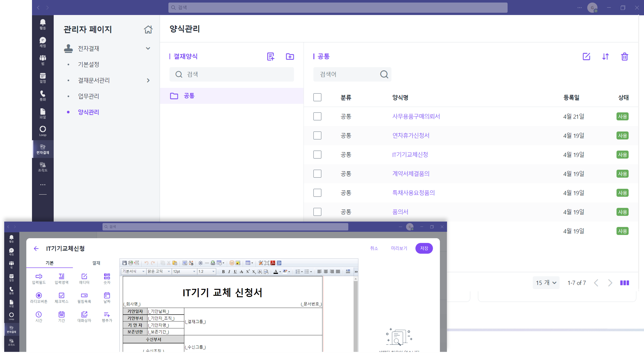Insert 체크박스 component in form editor
This screenshot has height=353, width=644.
(x=62, y=298)
